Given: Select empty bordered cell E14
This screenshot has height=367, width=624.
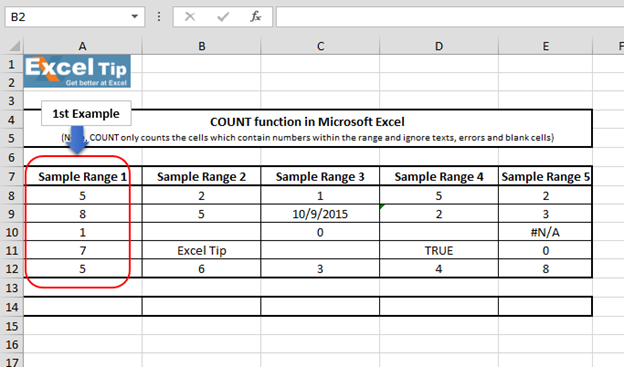Looking at the screenshot, I should pyautogui.click(x=546, y=307).
